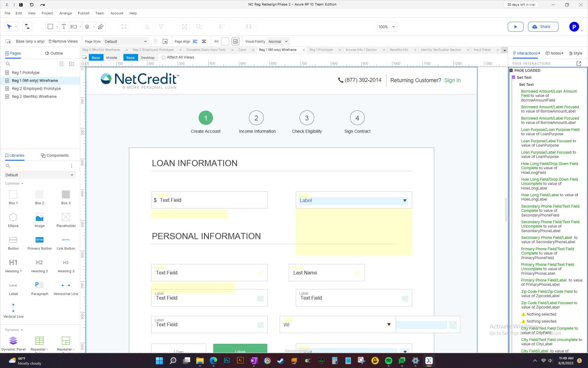The image size is (588, 368).
Task: Pop out the Page Interactions panel
Action: [x=579, y=63]
